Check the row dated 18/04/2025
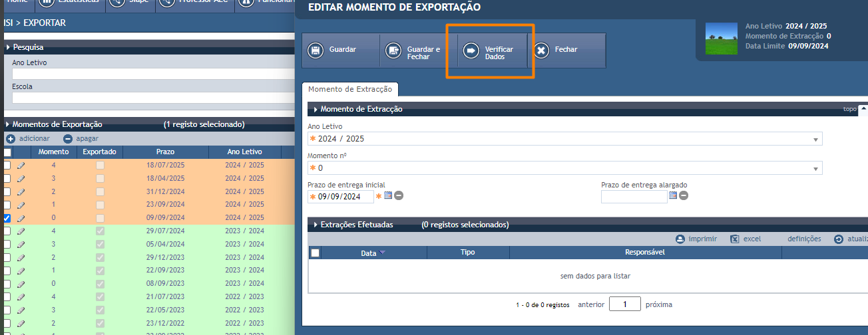Image resolution: width=868 pixels, height=335 pixels. coord(7,178)
